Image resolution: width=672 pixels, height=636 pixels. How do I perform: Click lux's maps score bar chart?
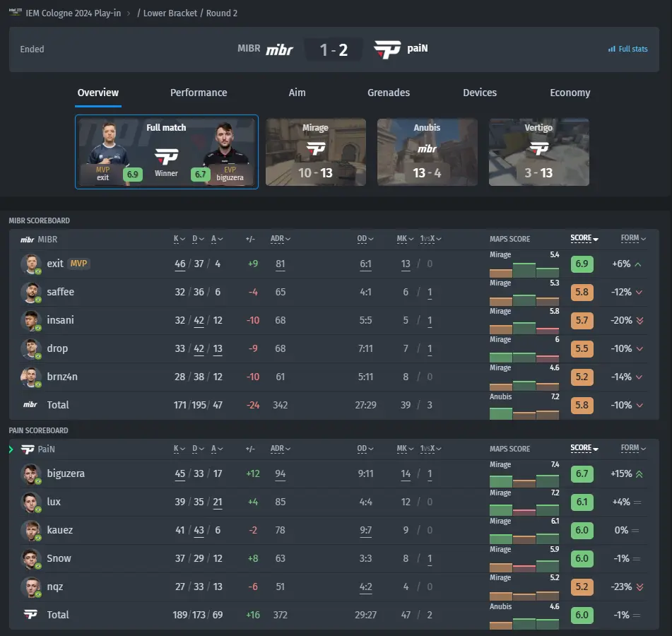[524, 508]
